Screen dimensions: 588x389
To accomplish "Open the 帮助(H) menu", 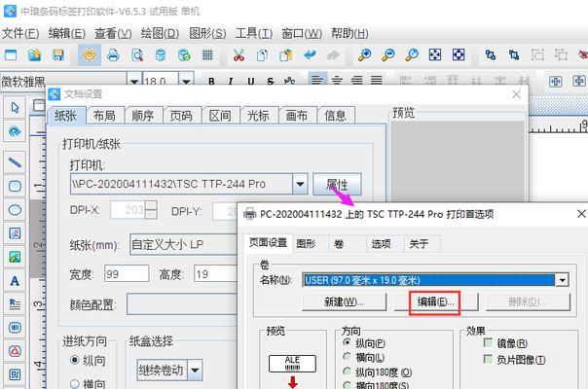I will [349, 33].
